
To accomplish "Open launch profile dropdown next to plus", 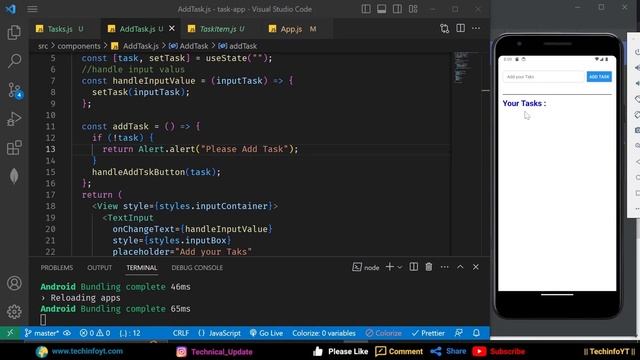I will coord(400,267).
